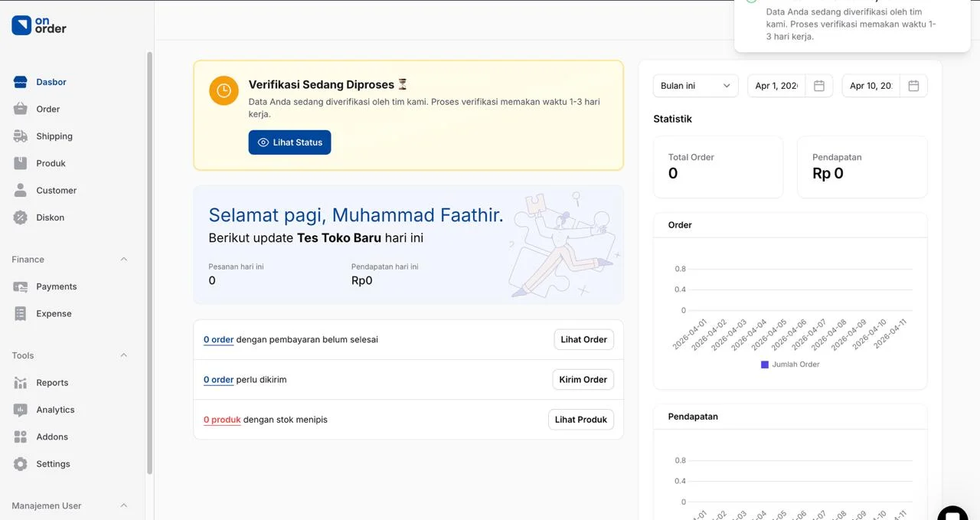Click the Payments card icon
The width and height of the screenshot is (980, 520).
click(21, 286)
